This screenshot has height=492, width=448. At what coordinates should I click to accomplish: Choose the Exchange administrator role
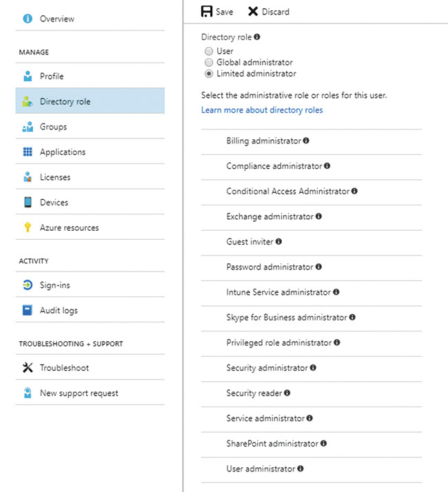tap(269, 216)
